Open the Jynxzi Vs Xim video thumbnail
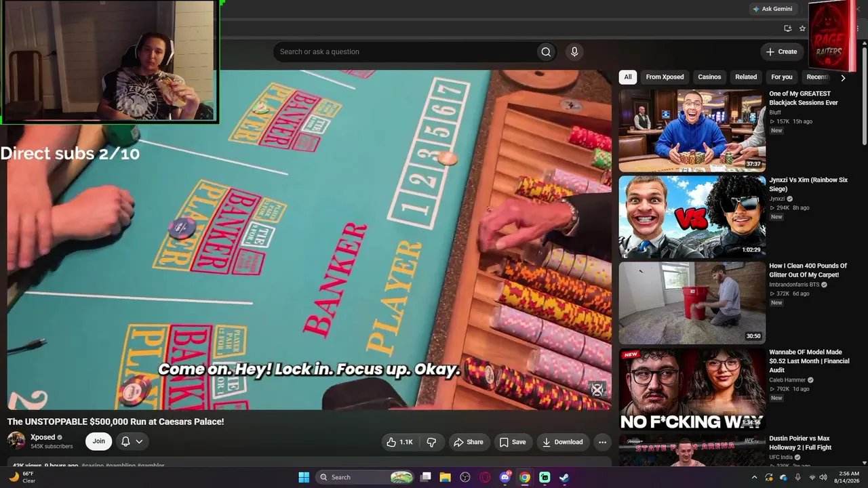The height and width of the screenshot is (488, 868). pos(692,217)
